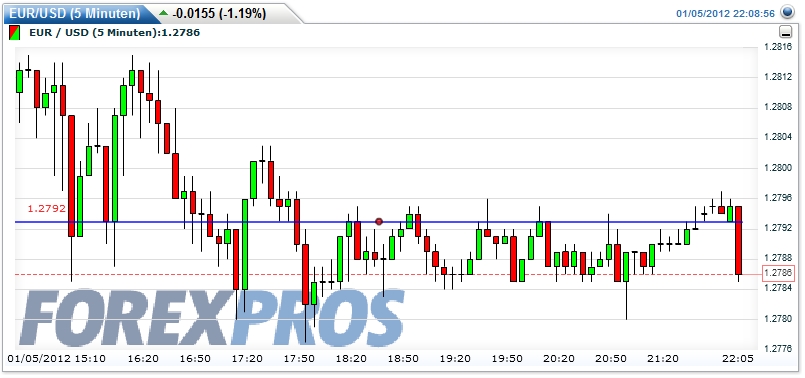Click the 22:05 time axis label
Image resolution: width=805 pixels, height=378 pixels.
click(738, 359)
